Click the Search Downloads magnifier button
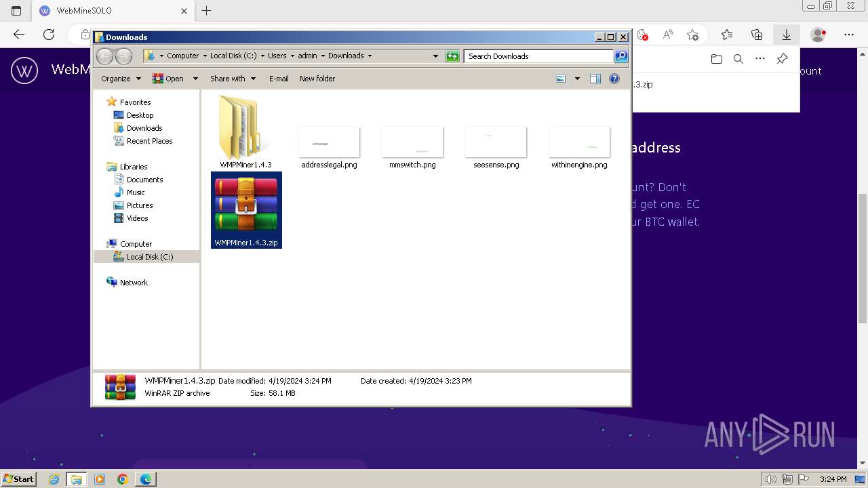 click(621, 56)
